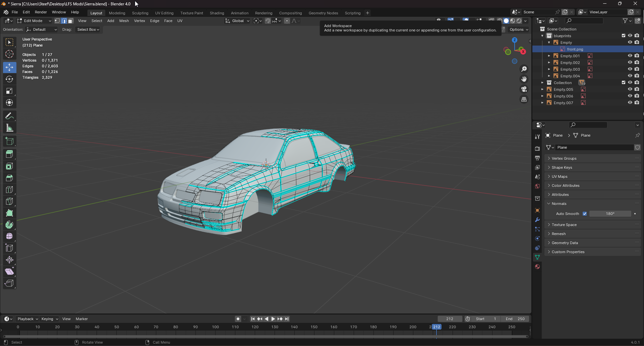Select the Cursor tool

pos(9,54)
